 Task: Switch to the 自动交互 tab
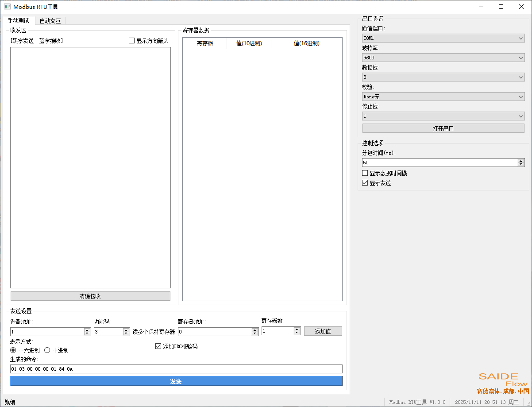pos(50,20)
